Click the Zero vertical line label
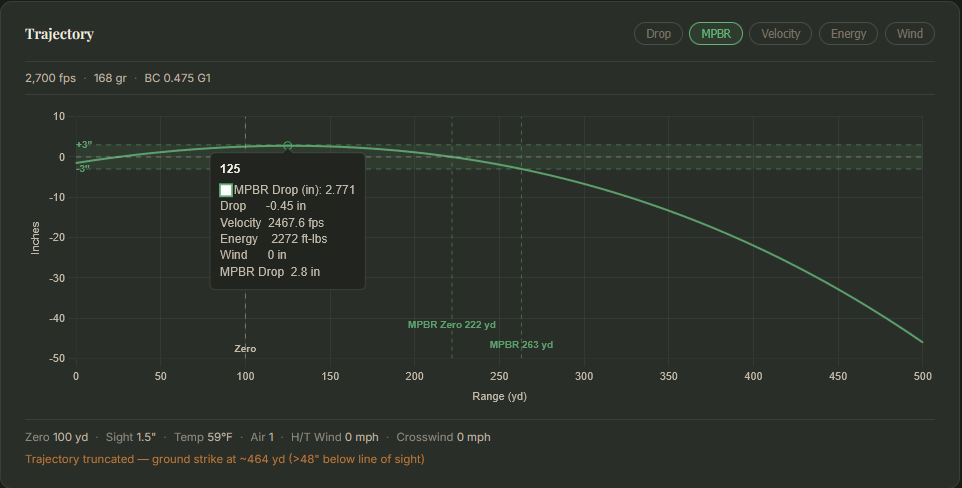The width and height of the screenshot is (962, 488). pos(245,349)
